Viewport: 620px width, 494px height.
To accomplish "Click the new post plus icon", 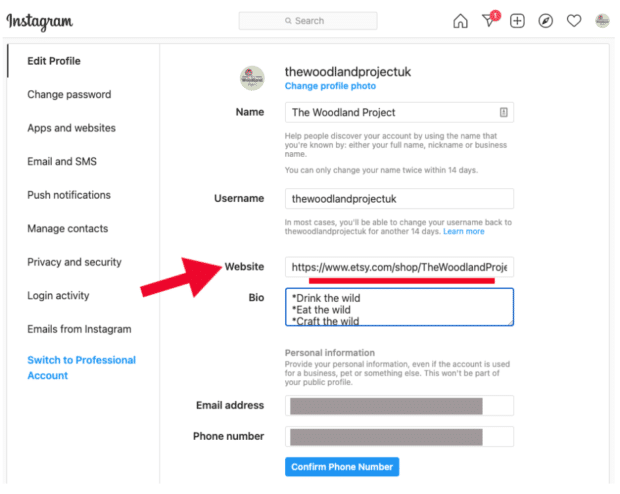I will pyautogui.click(x=517, y=21).
